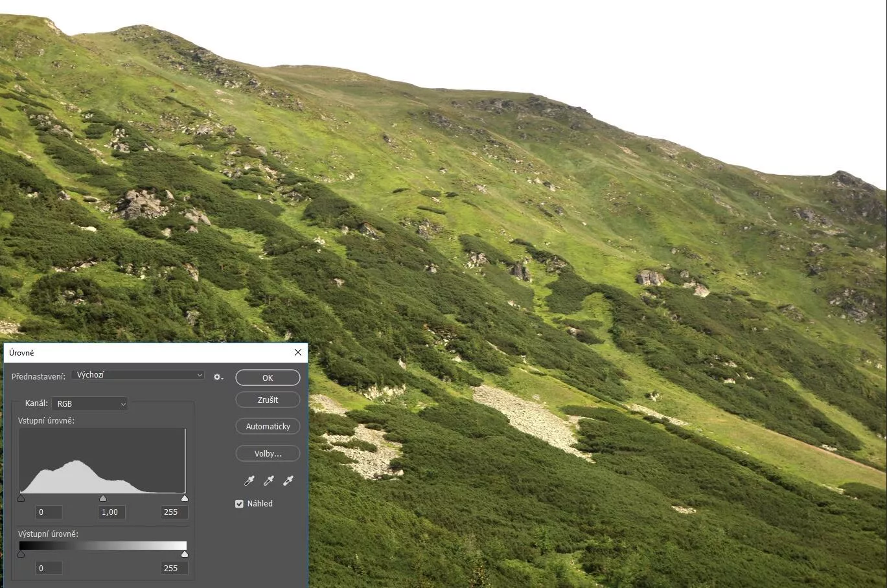The height and width of the screenshot is (588, 887).
Task: Select the black point eyedropper
Action: [x=249, y=481]
